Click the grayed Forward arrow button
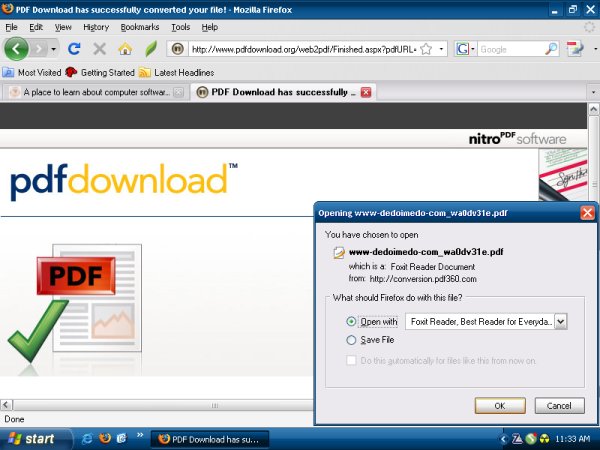Screen dimensions: 600x450 [39, 49]
